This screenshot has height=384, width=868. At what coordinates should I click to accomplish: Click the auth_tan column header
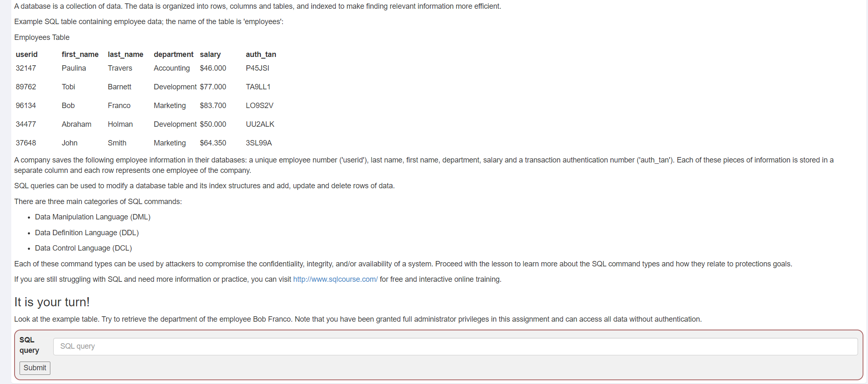click(261, 54)
